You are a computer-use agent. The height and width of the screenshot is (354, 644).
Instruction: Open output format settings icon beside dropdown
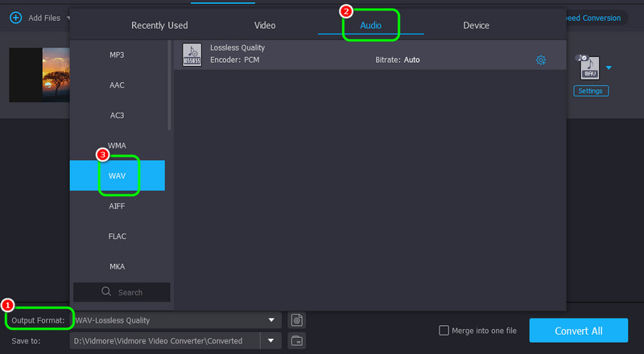[296, 320]
